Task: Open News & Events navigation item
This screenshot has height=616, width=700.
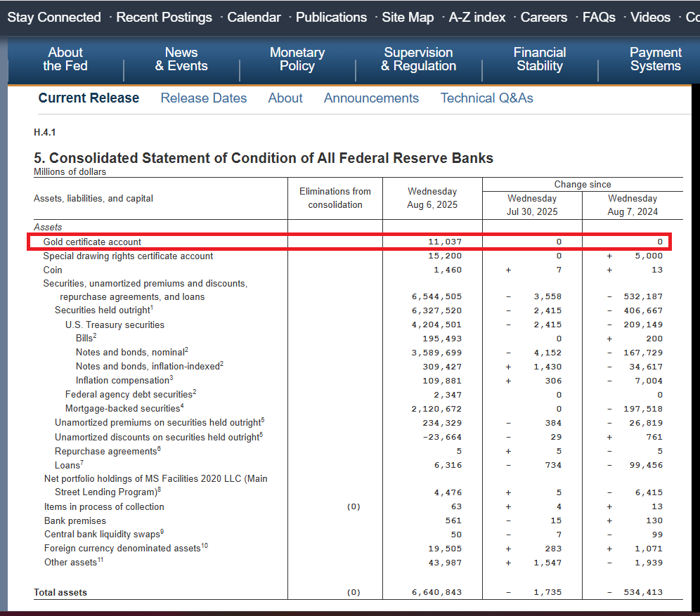Action: pos(181,60)
